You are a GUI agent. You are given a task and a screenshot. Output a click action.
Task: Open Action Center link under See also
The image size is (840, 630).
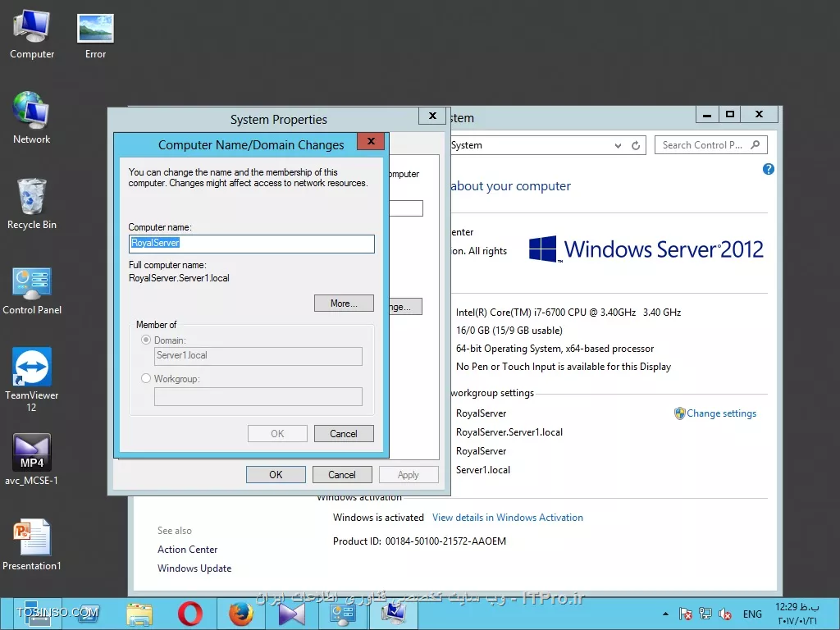(188, 549)
